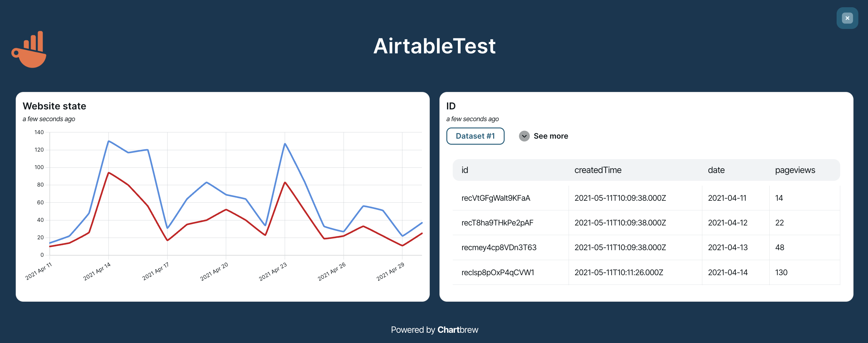
Task: Click the blue line peak near Apr 14
Action: 109,141
